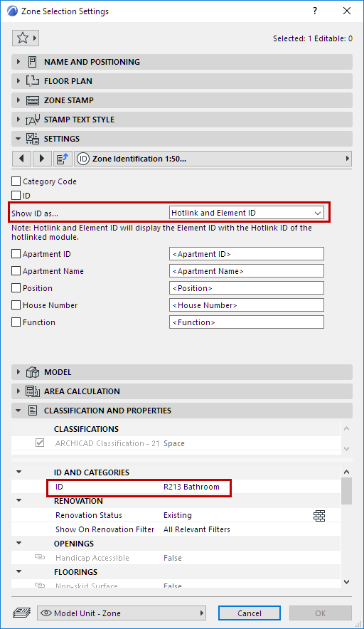Go to the next settings page arrow
This screenshot has height=629, width=364.
[42, 159]
